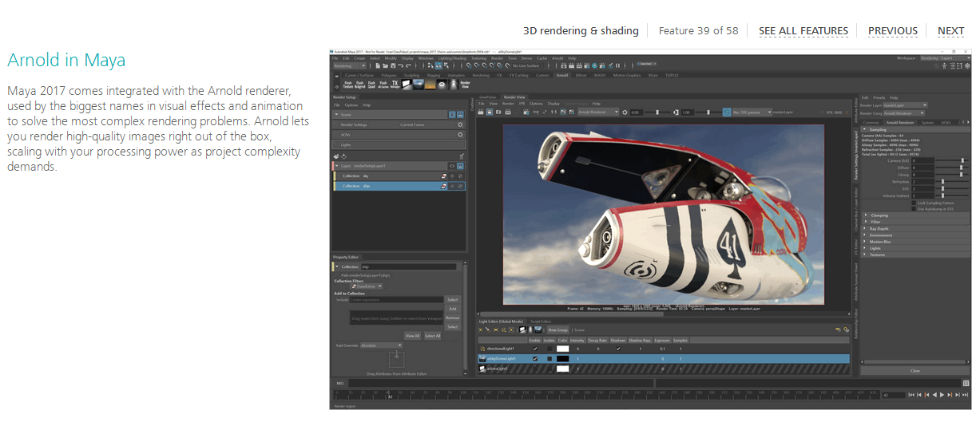Open the Lighting/Shading menu
Viewport: 980px width, 430px height.
452,58
